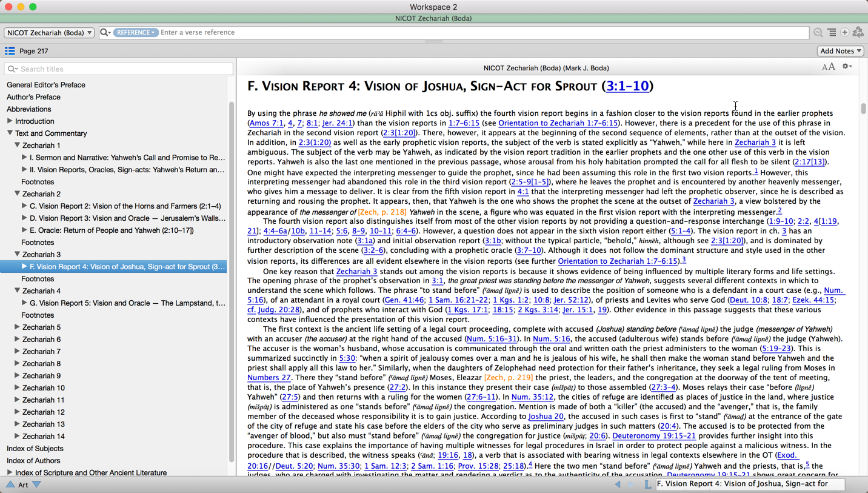This screenshot has width=868, height=493.
Task: Go forward with the right history arrow
Action: coord(631,484)
